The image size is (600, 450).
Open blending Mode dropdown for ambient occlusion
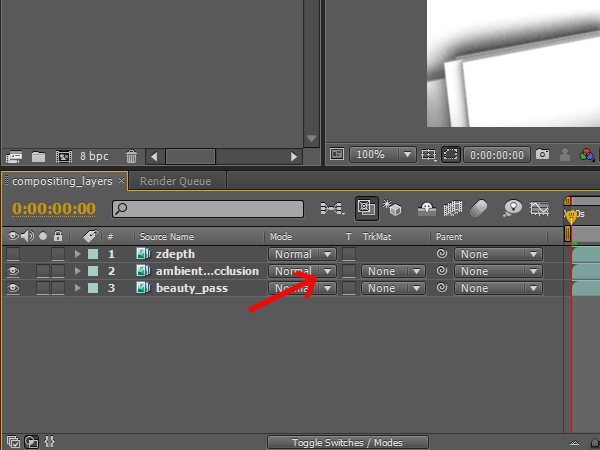[x=302, y=271]
